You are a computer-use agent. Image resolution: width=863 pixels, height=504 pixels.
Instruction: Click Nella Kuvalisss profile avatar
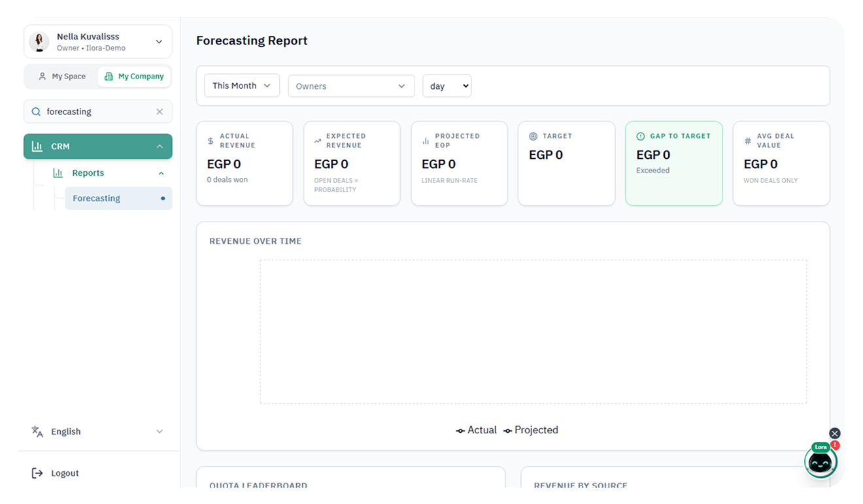[x=39, y=42]
